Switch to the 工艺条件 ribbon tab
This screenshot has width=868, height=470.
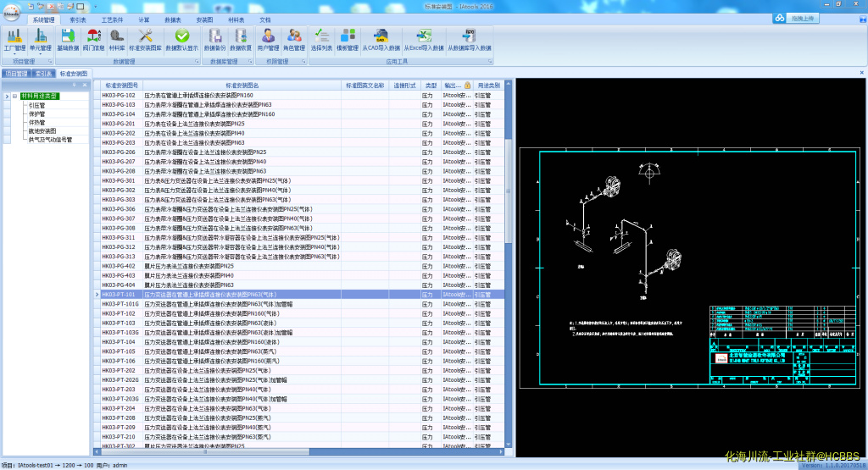tap(113, 20)
